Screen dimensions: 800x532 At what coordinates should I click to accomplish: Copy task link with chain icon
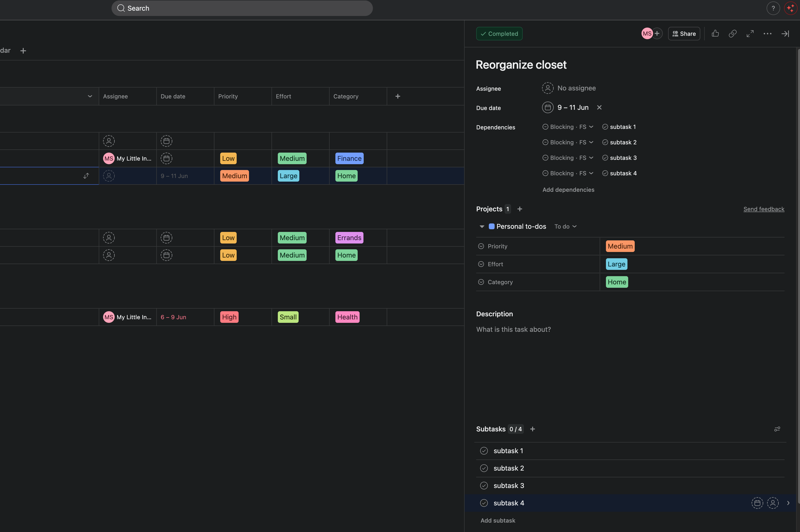[x=732, y=34]
